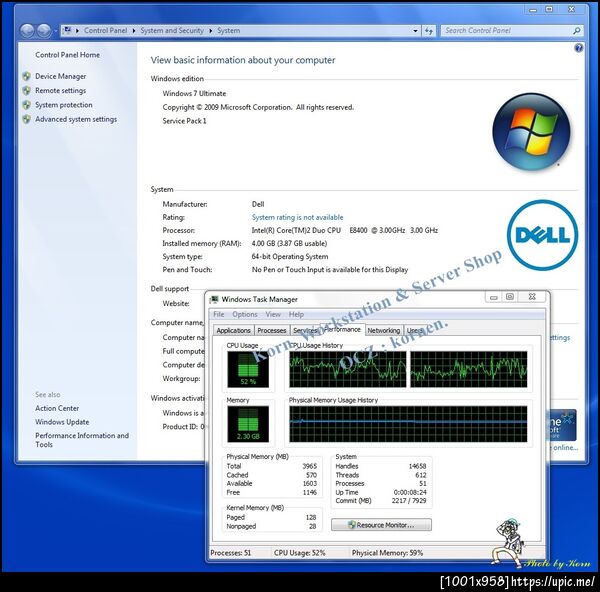Click the Back navigation arrow in Control Panel
Image resolution: width=600 pixels, height=592 pixels.
click(x=28, y=31)
